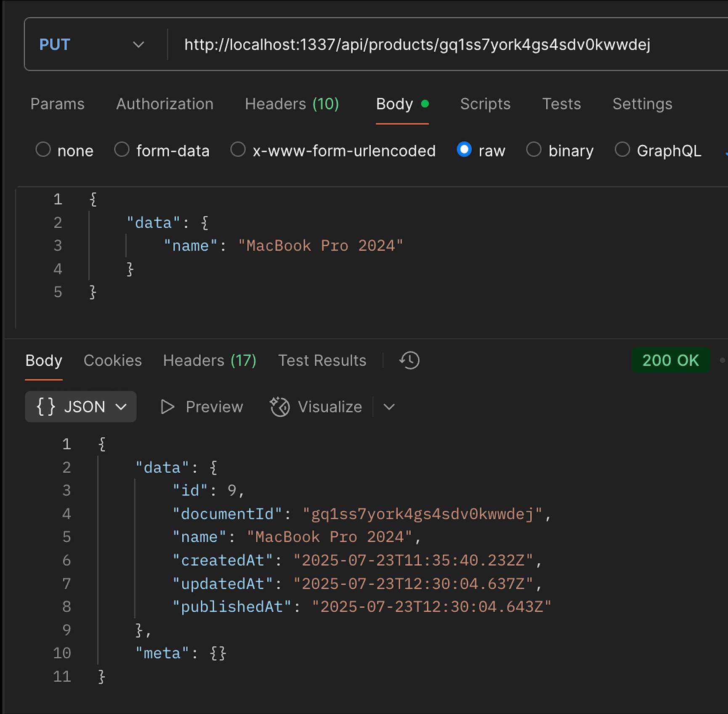Open the JSON format selector dropdown
This screenshot has width=728, height=714.
(x=122, y=407)
